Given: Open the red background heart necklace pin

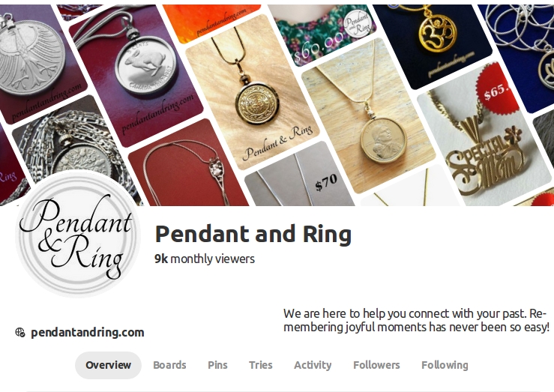Looking at the screenshot, I should (x=189, y=166).
